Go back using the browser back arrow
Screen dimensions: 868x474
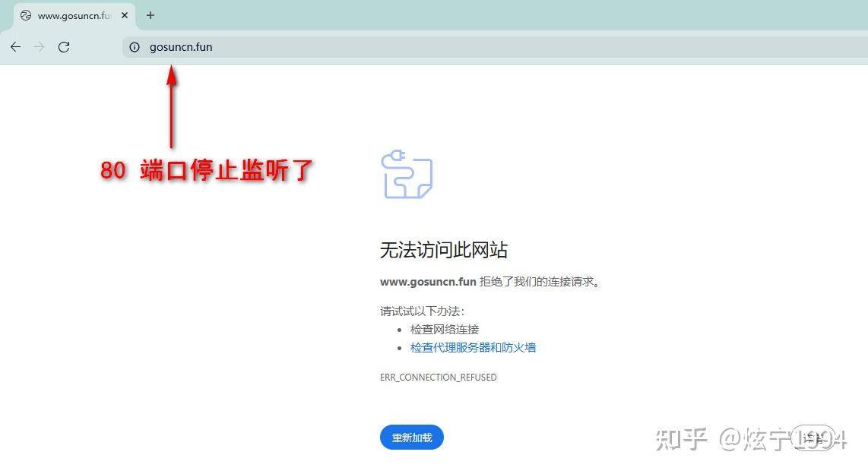coord(15,47)
